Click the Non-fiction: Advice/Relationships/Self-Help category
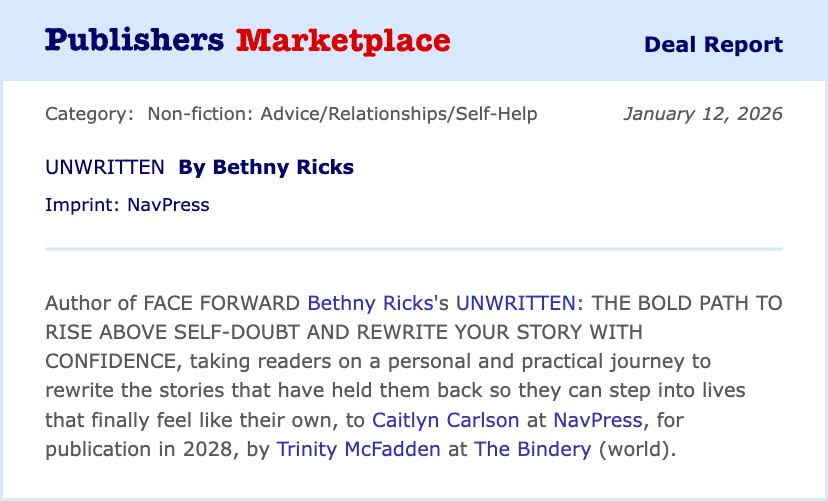Screen dimensions: 828x501 (342, 114)
